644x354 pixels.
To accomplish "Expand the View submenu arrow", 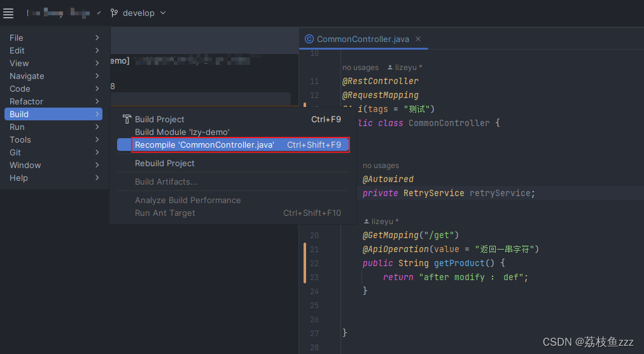I will click(x=97, y=63).
